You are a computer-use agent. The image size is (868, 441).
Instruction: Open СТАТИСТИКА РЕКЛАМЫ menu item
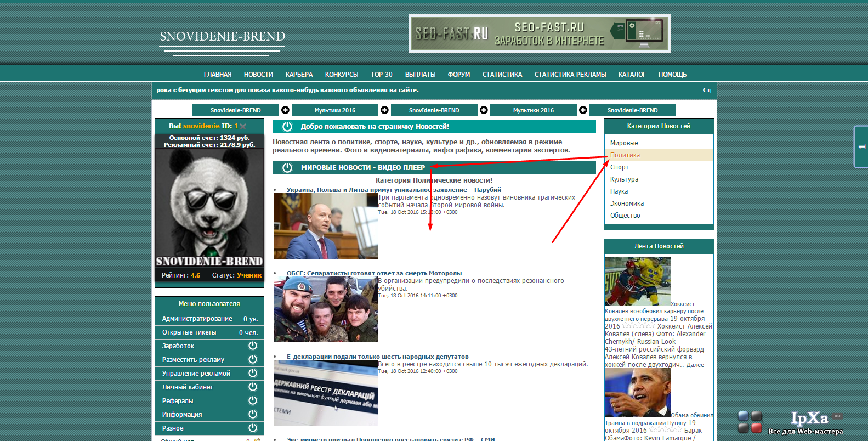[570, 75]
